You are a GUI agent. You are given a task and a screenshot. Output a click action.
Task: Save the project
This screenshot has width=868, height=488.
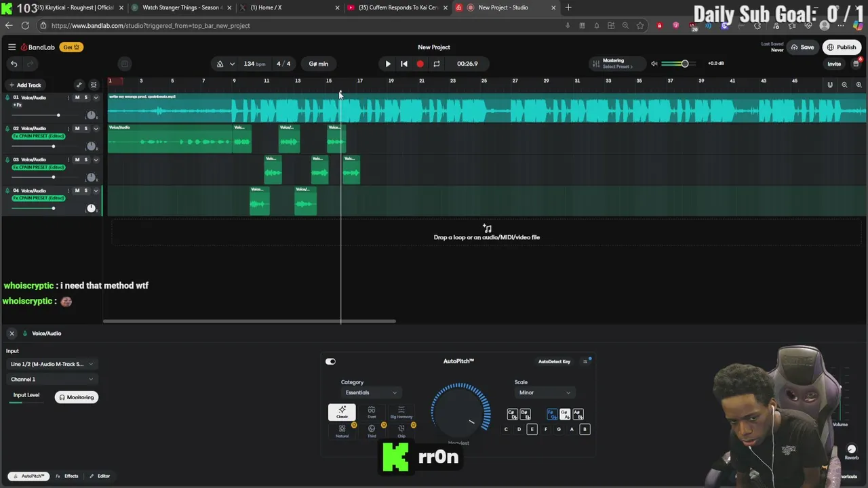tap(802, 47)
